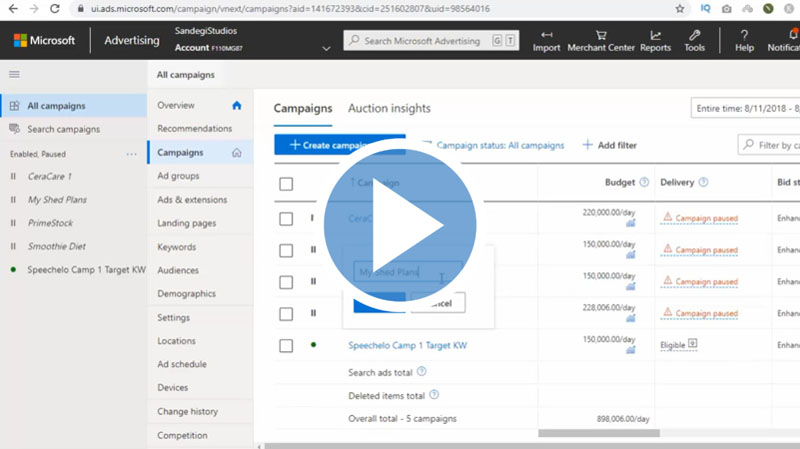This screenshot has width=800, height=449.
Task: Open Keywords in the side menu
Action: tap(177, 247)
